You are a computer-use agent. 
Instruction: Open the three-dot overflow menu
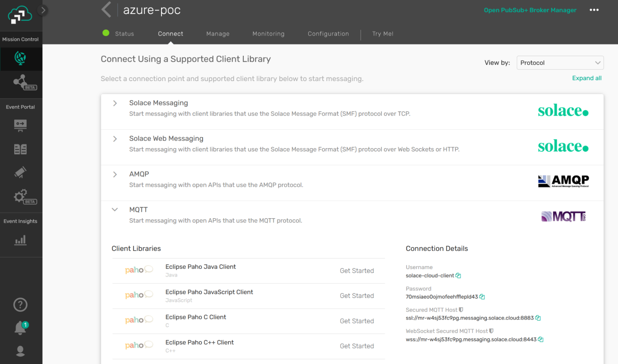click(594, 10)
